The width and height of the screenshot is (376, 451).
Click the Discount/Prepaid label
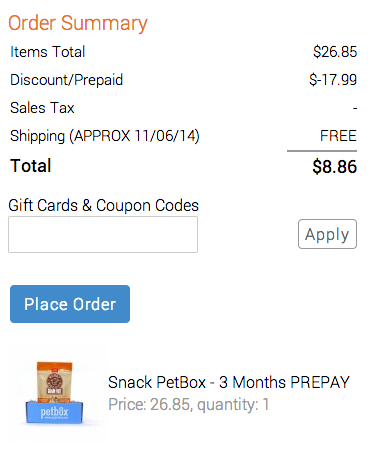click(67, 80)
